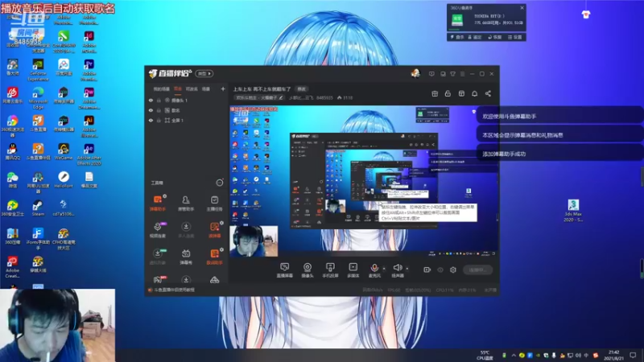The height and width of the screenshot is (362, 644).
Task: Open stream settings gear in bottom bar
Action: click(453, 269)
